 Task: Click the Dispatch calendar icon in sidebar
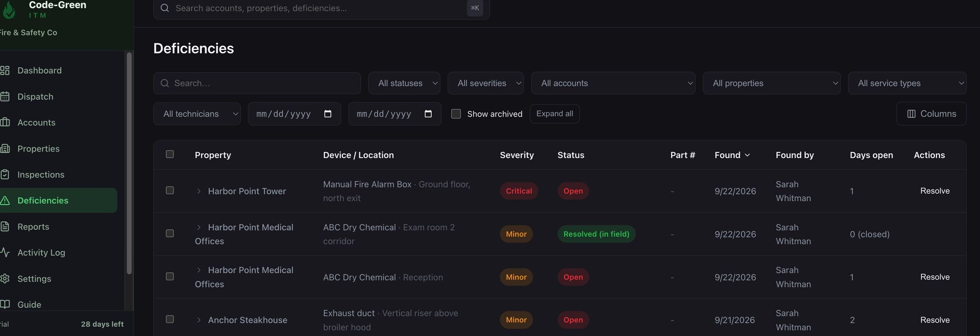pos(5,96)
